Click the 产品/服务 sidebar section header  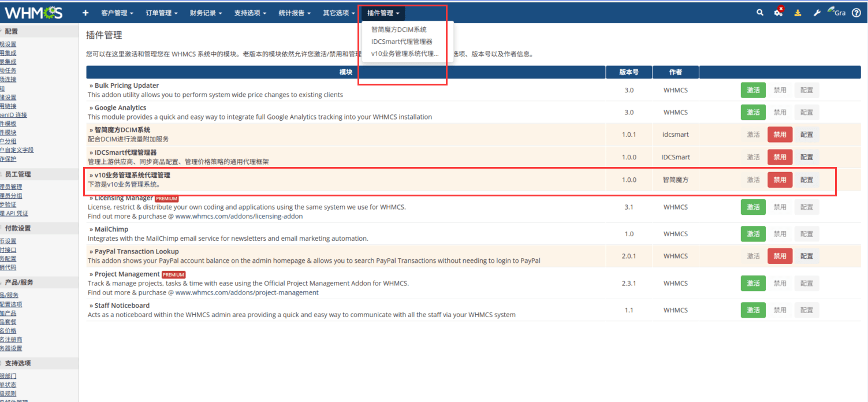[x=18, y=282]
